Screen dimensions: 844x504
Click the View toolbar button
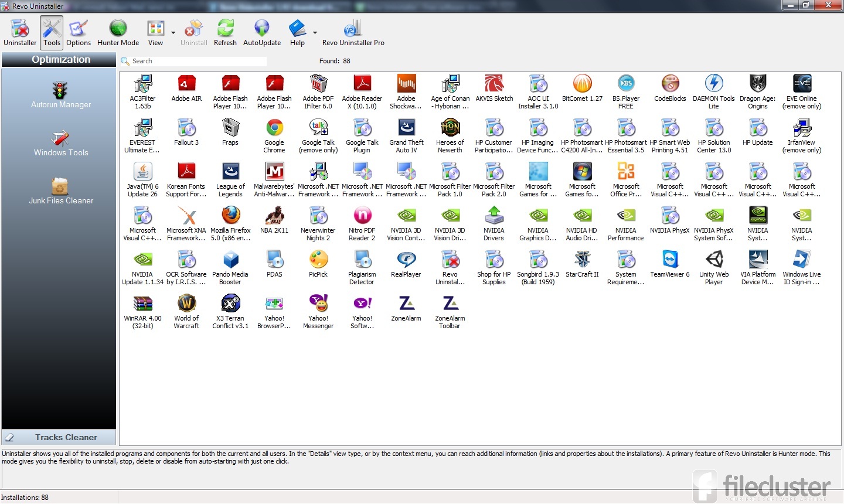[x=155, y=32]
